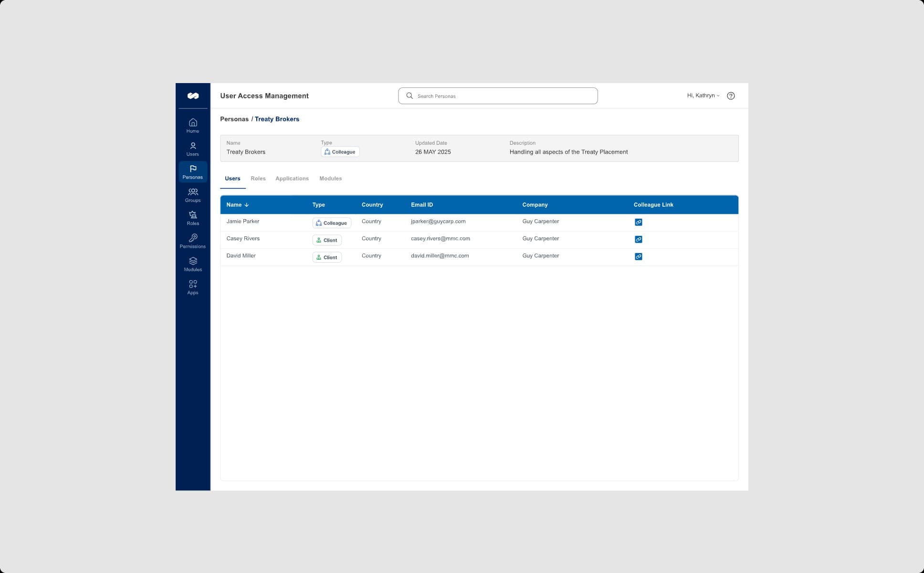Select Jamie Parker name cell
The height and width of the screenshot is (573, 924).
(243, 222)
